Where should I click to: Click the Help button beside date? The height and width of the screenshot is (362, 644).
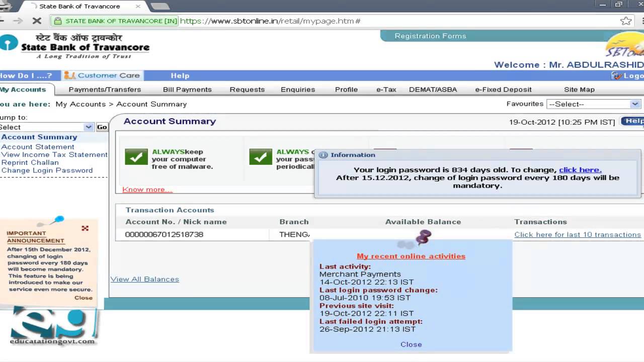pyautogui.click(x=633, y=121)
